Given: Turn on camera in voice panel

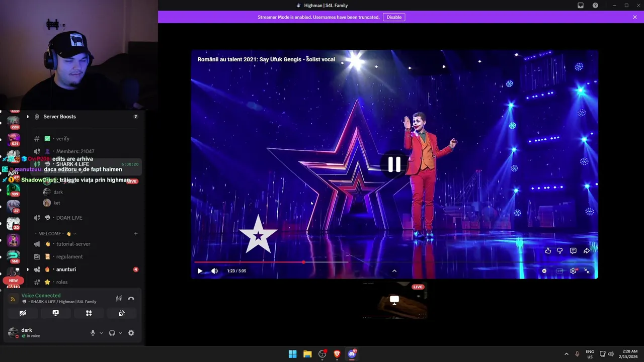Looking at the screenshot, I should click(23, 313).
